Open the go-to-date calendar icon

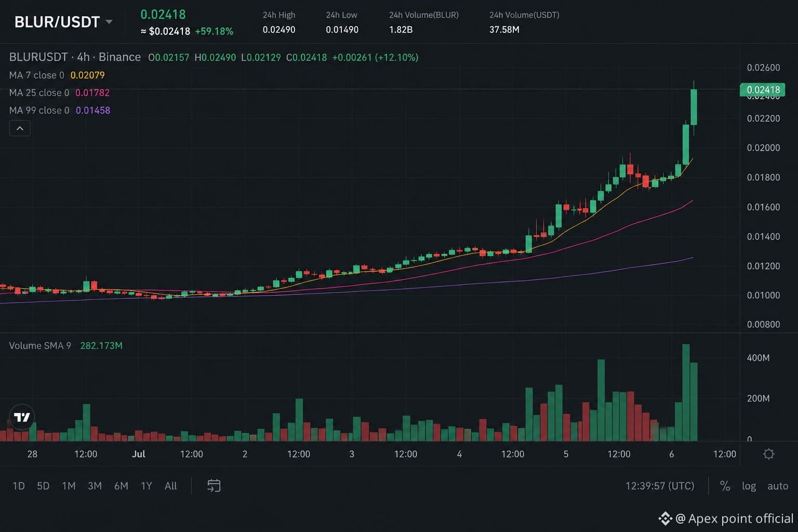[x=214, y=486]
